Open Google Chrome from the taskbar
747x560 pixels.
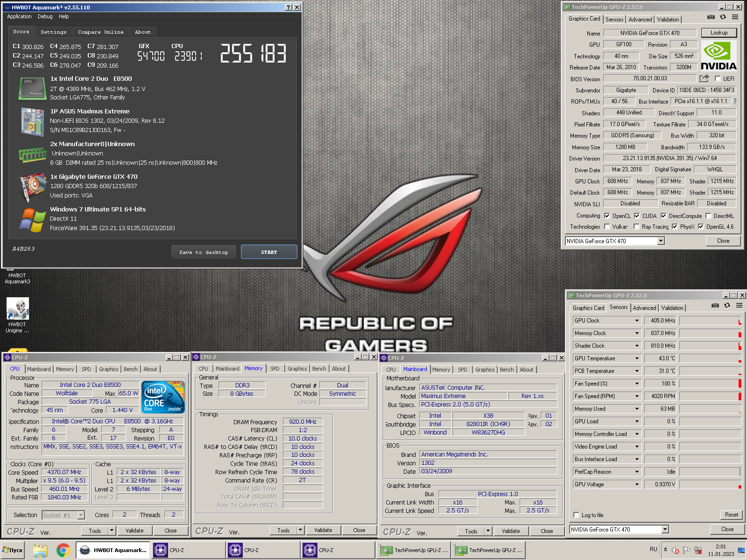point(63,550)
